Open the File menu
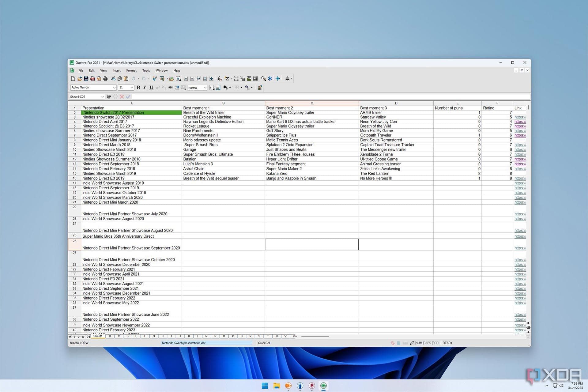Image resolution: width=588 pixels, height=392 pixels. click(x=81, y=70)
